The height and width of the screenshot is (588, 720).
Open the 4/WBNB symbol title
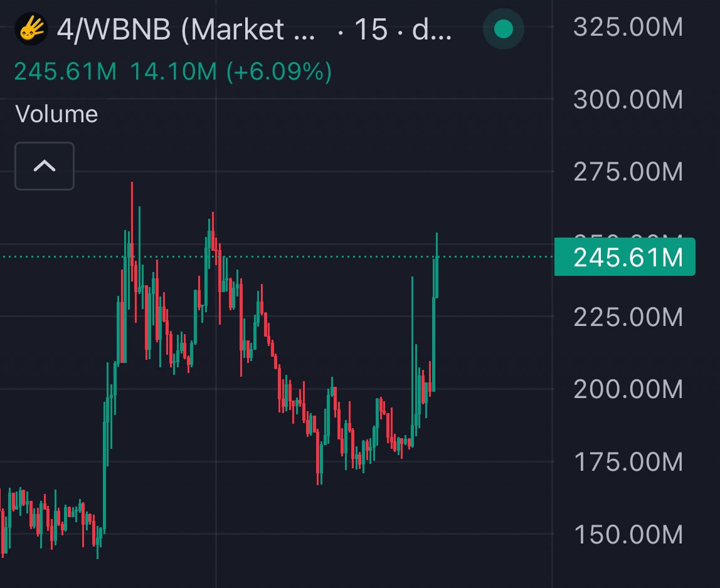pos(186,30)
